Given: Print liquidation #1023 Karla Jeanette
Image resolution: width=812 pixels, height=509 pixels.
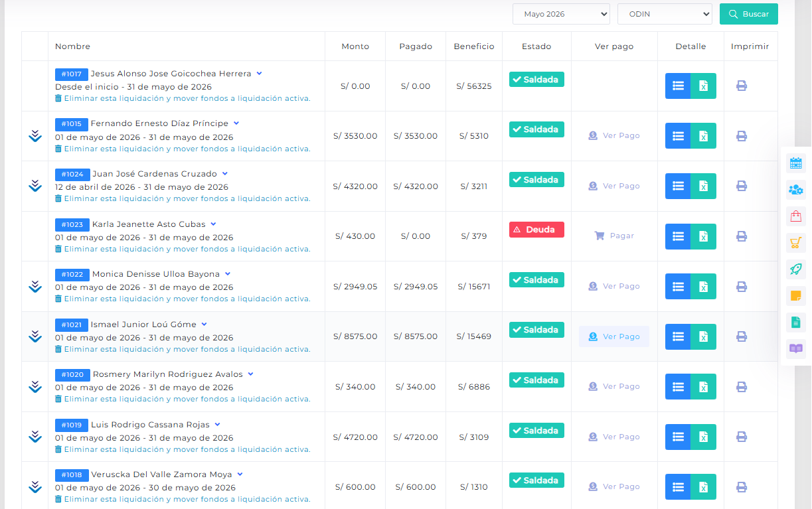Looking at the screenshot, I should coord(742,236).
